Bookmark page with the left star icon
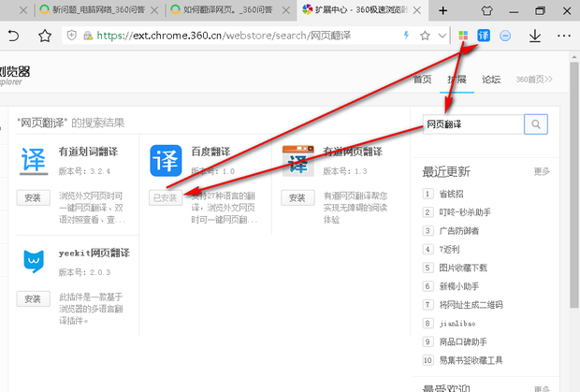The width and height of the screenshot is (580, 392). tap(45, 36)
